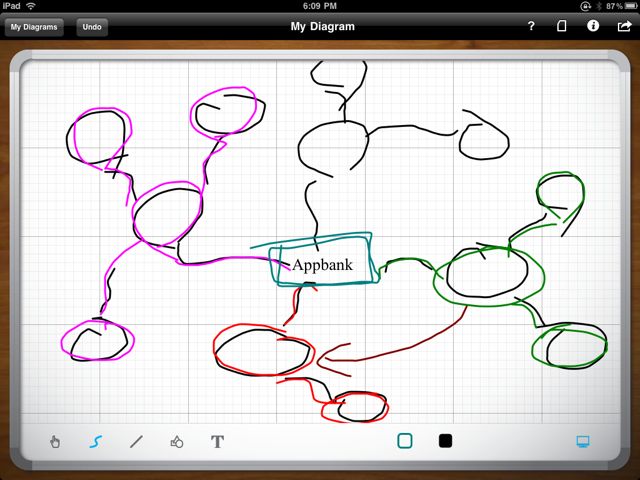
Task: Tap the share export icon
Action: [x=624, y=26]
